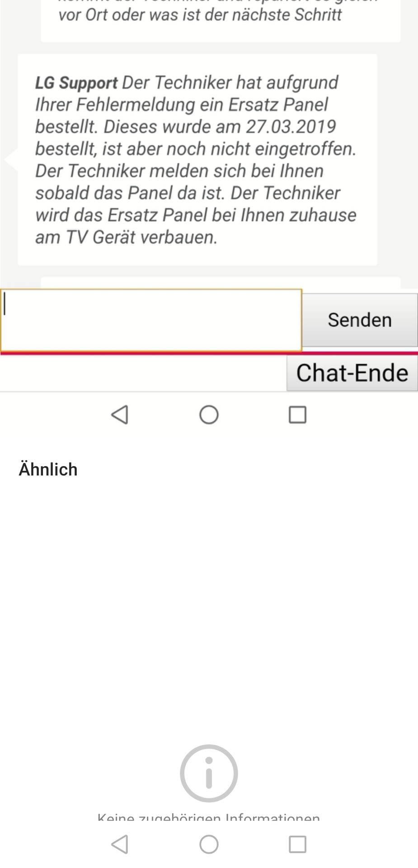Tap the partially hidden bubble below LG reply

point(221,283)
